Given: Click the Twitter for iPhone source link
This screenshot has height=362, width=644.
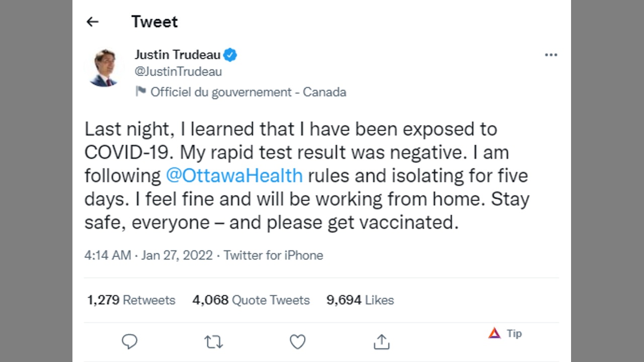Looking at the screenshot, I should [273, 255].
